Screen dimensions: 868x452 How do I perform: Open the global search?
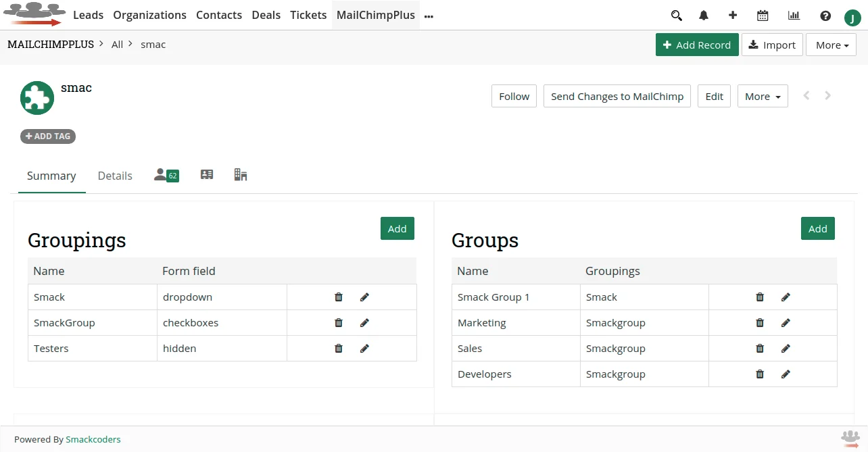click(x=676, y=15)
